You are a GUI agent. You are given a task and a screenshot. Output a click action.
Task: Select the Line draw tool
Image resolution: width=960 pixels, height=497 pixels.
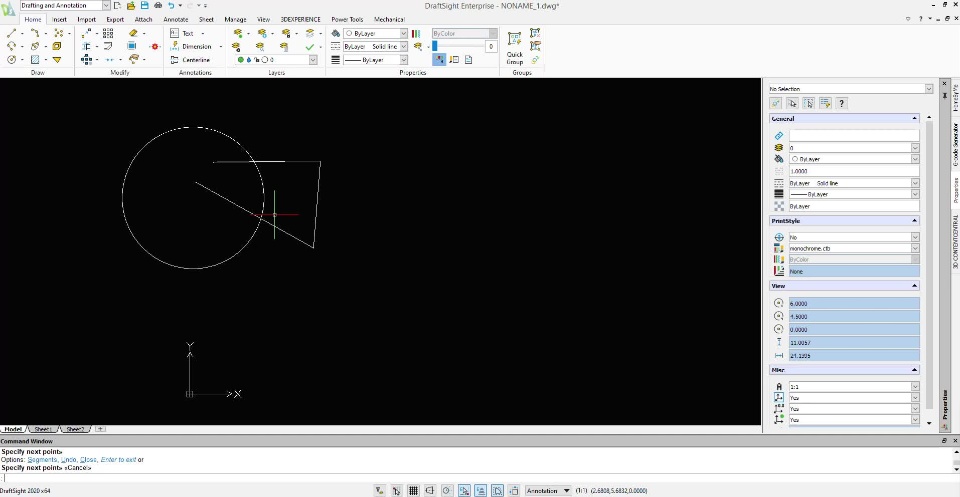(x=11, y=33)
